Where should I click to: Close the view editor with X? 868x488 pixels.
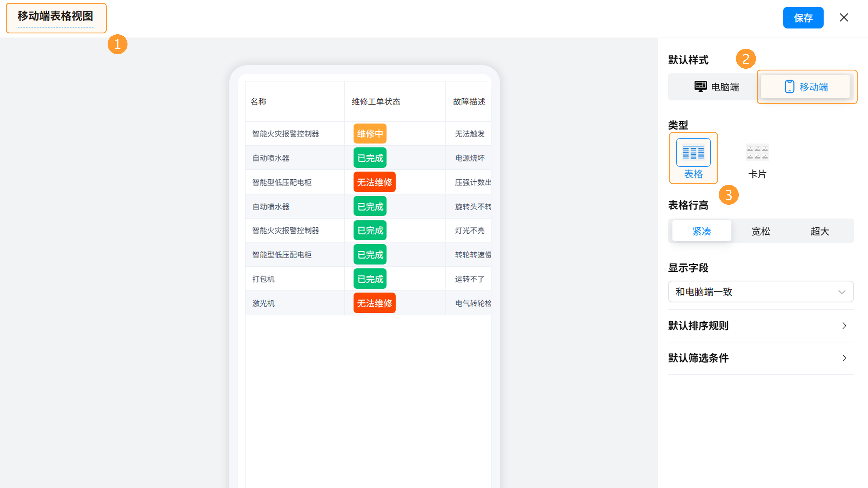click(844, 18)
